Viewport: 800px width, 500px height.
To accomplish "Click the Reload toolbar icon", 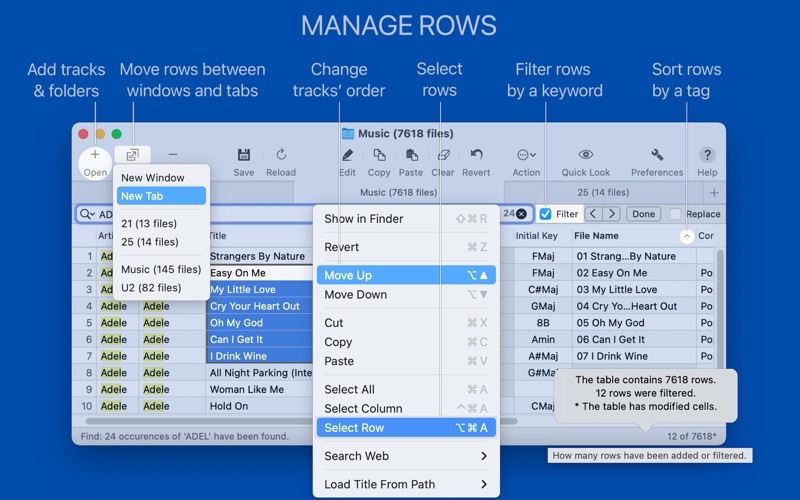I will (x=281, y=155).
